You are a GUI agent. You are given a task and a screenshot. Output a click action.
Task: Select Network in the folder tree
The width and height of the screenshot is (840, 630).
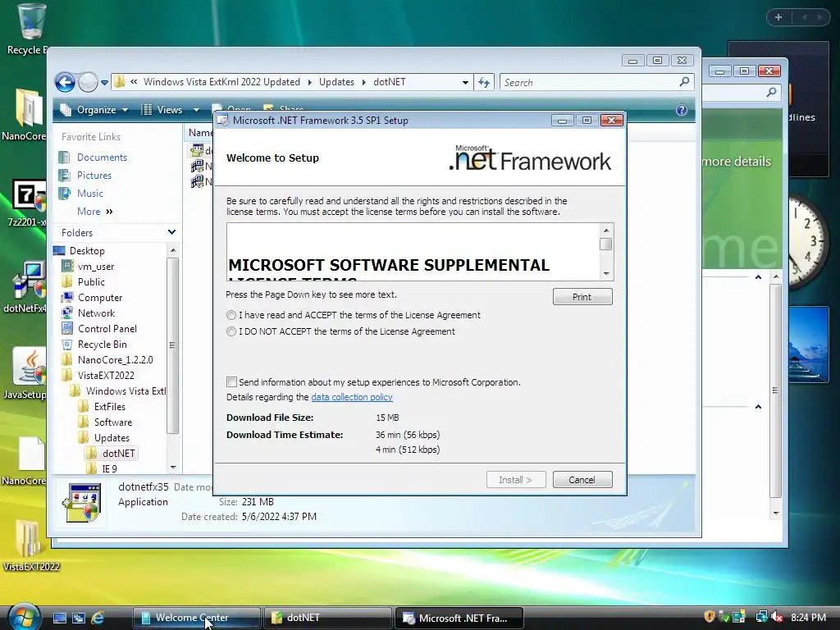97,313
